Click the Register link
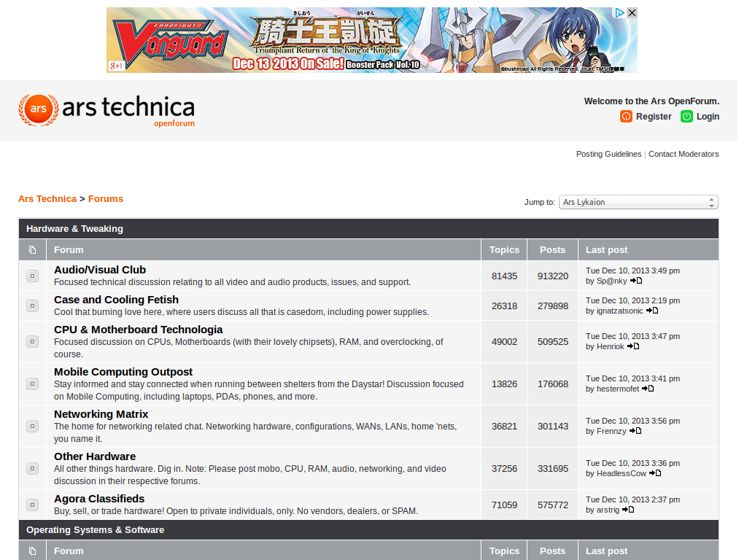Viewport: 747px width, 560px height. pos(654,117)
